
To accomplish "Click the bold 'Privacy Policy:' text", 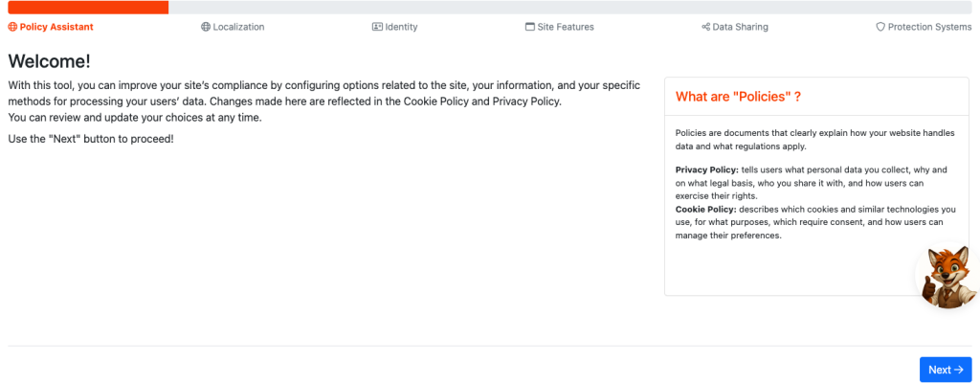I will point(707,169).
